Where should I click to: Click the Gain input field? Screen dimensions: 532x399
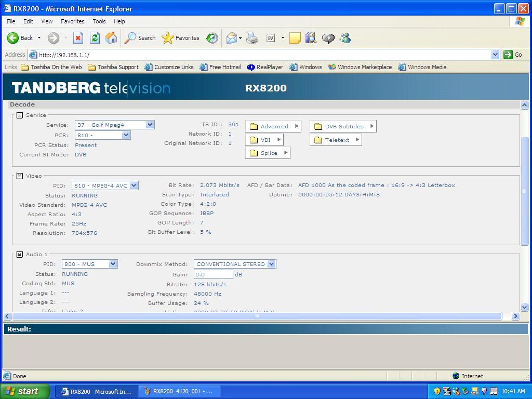coord(213,274)
